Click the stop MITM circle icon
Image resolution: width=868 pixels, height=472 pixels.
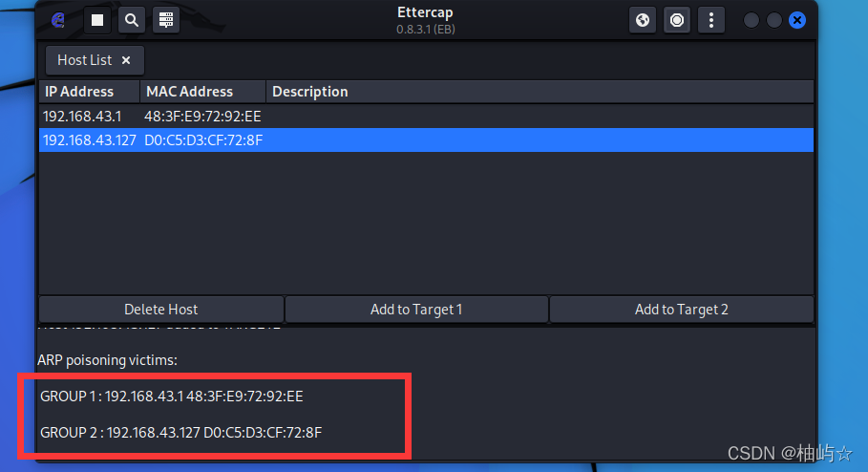(677, 20)
